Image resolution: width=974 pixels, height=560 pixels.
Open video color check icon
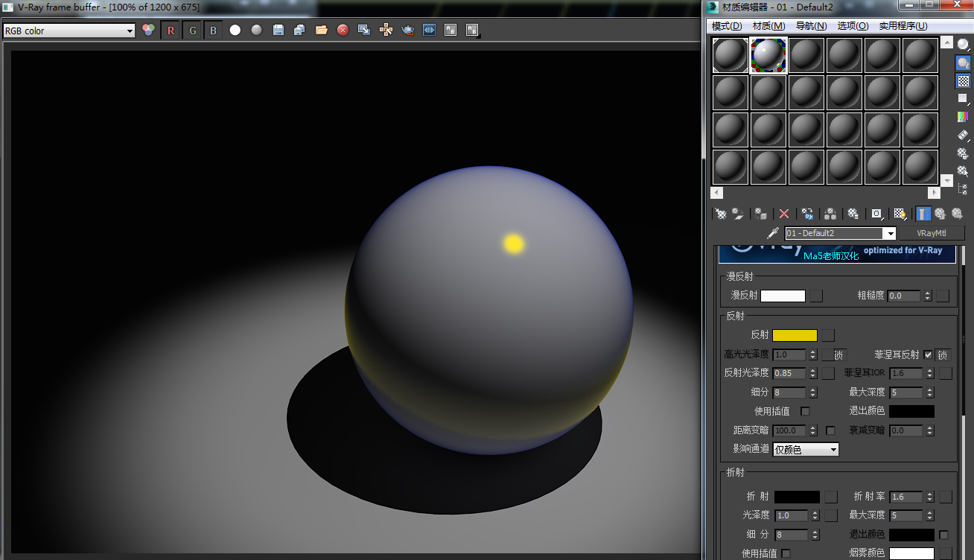963,117
